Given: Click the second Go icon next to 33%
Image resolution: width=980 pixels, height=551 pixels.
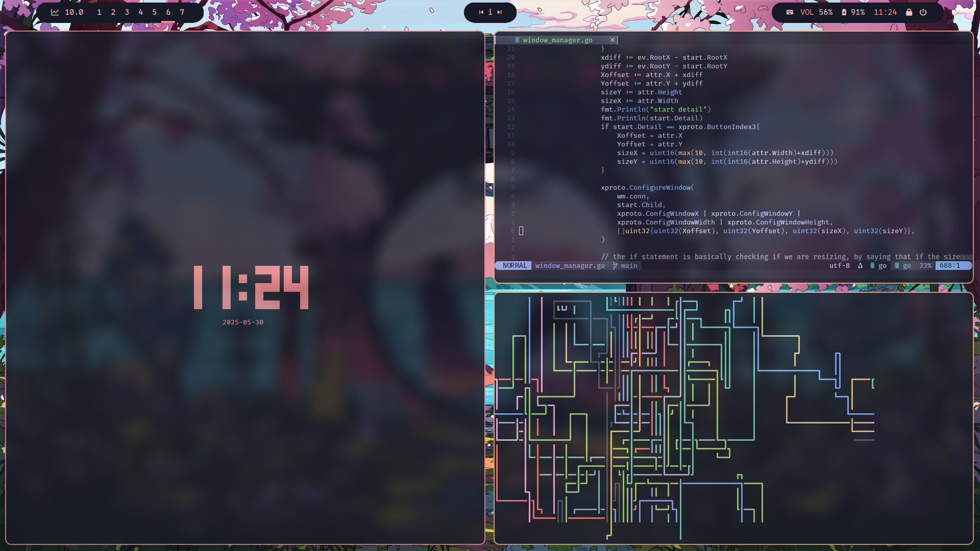Looking at the screenshot, I should [x=897, y=265].
